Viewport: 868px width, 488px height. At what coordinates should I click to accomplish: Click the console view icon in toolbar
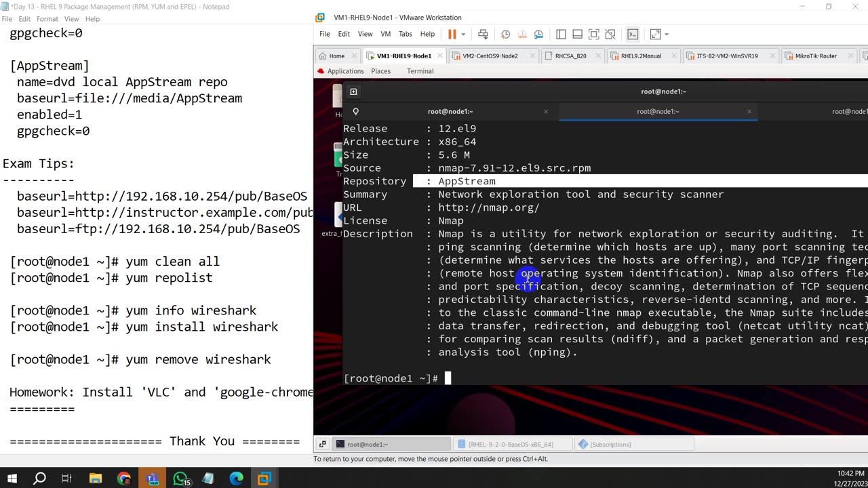(x=633, y=34)
